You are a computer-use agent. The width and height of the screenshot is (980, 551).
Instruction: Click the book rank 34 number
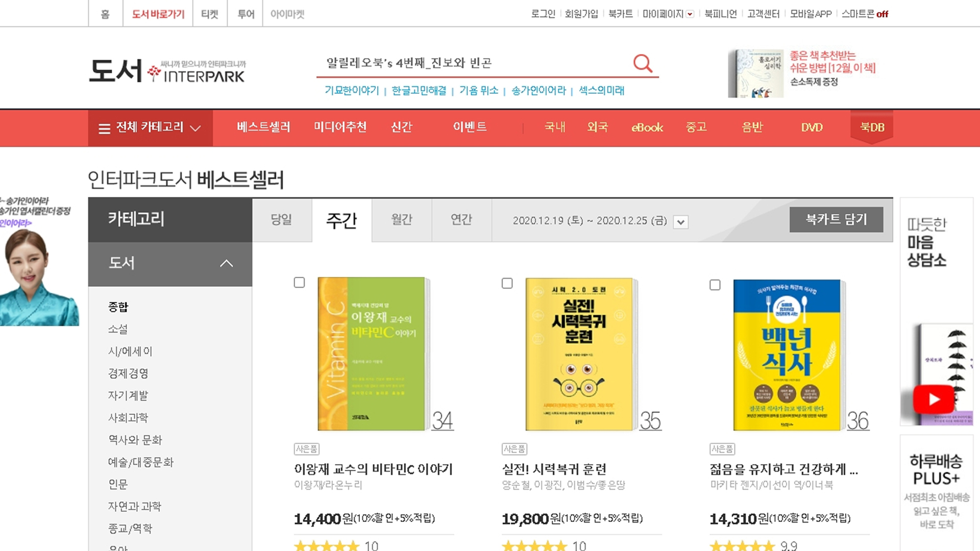point(443,421)
